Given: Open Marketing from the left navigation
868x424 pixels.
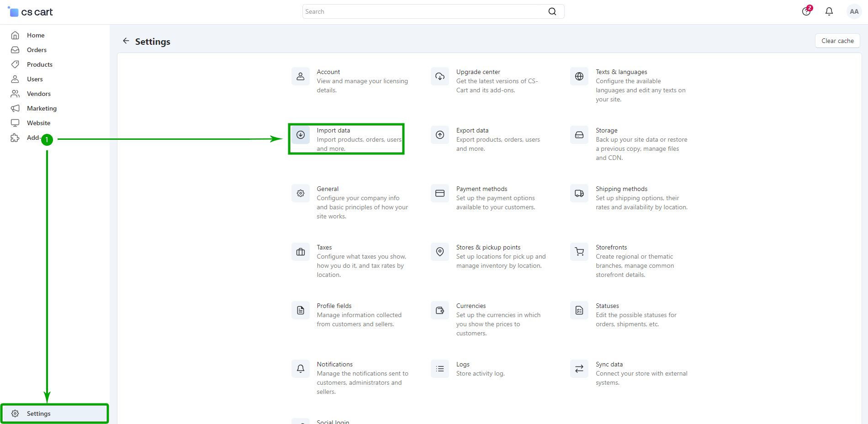Looking at the screenshot, I should [42, 108].
